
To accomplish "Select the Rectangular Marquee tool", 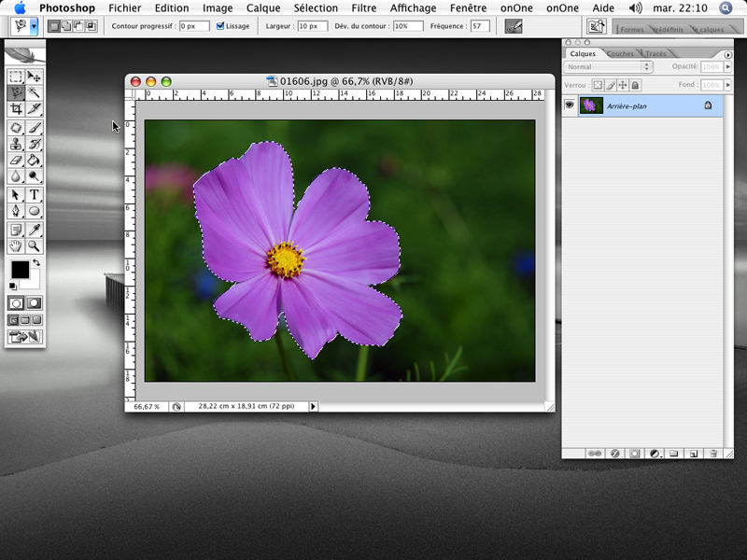I will pyautogui.click(x=16, y=77).
